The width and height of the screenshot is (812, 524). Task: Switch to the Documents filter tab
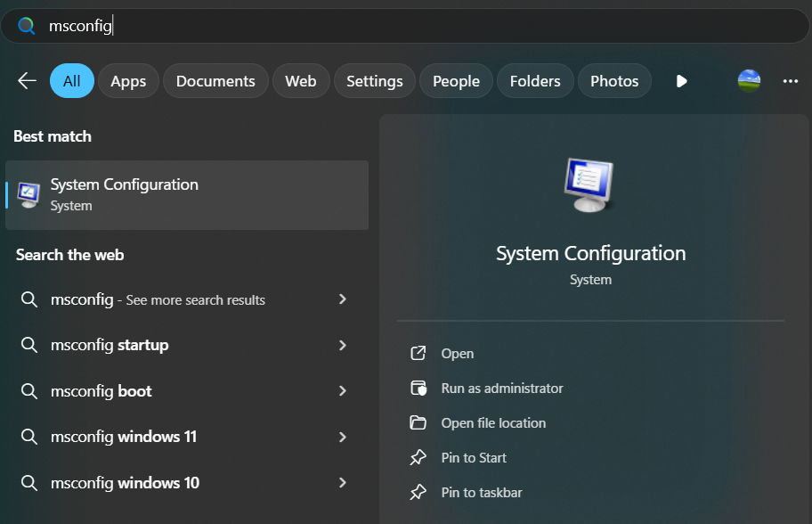tap(215, 81)
